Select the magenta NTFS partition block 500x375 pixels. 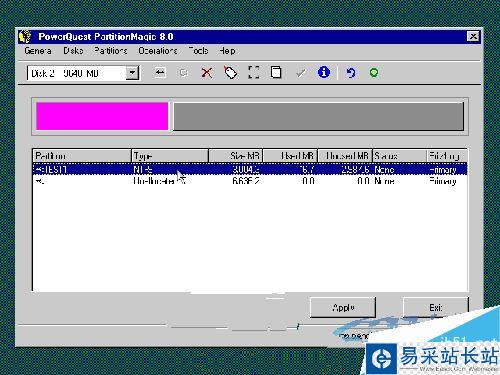(x=102, y=116)
